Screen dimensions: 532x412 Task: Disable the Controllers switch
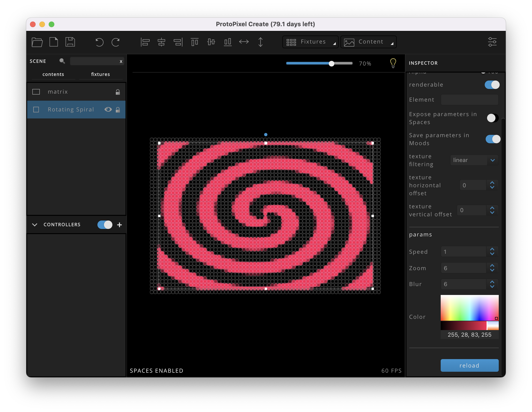coord(105,224)
